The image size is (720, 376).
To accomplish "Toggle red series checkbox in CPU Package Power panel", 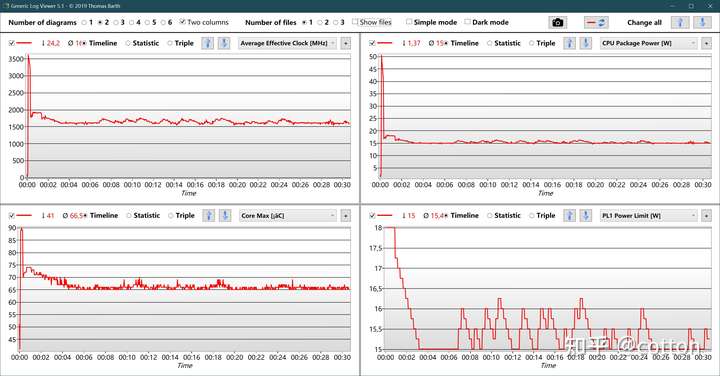I will click(x=372, y=43).
